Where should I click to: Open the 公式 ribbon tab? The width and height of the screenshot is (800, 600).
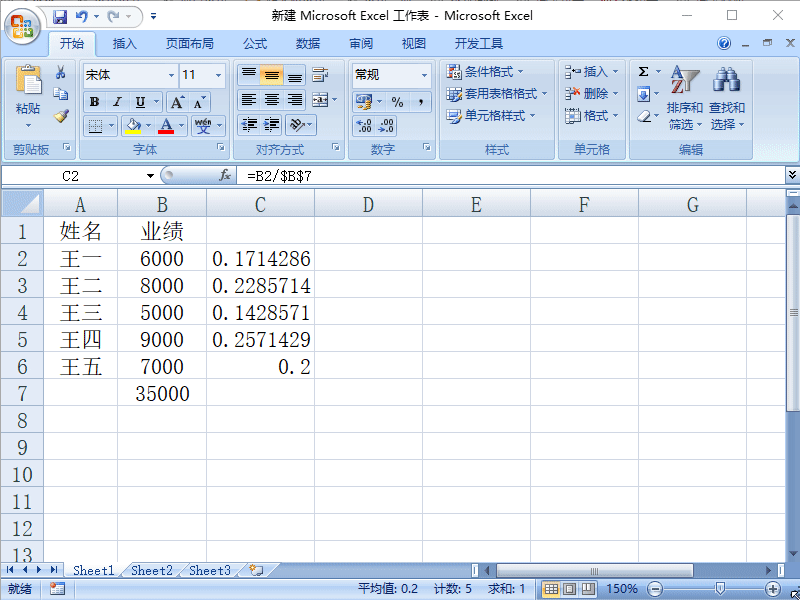[x=254, y=43]
